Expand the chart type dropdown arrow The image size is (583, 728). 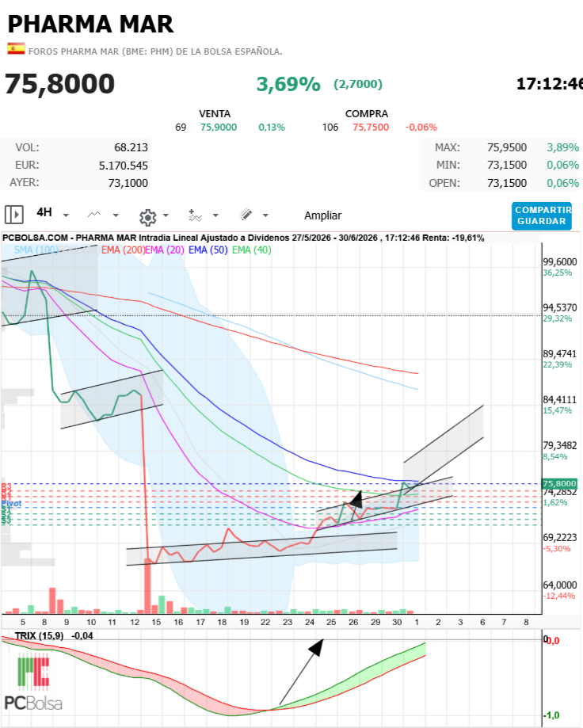(x=116, y=215)
